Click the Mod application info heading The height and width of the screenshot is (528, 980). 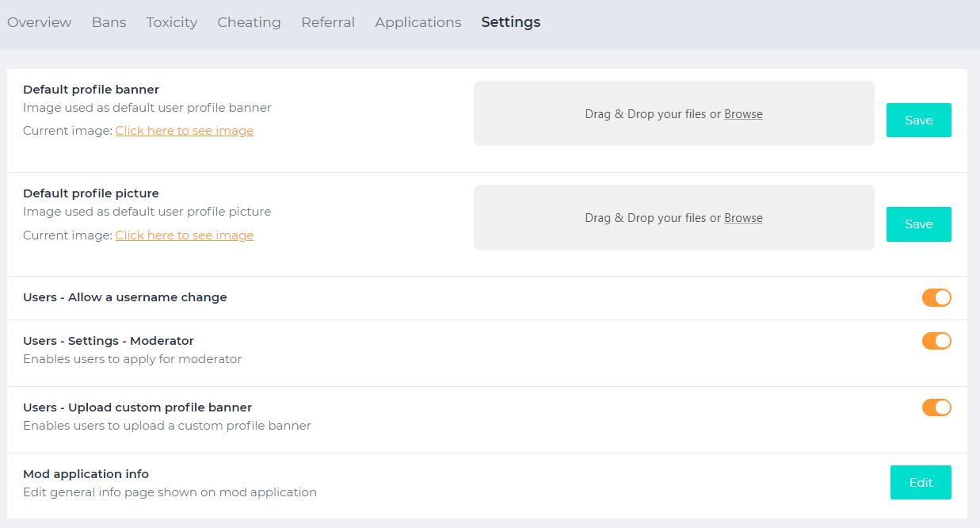click(86, 474)
